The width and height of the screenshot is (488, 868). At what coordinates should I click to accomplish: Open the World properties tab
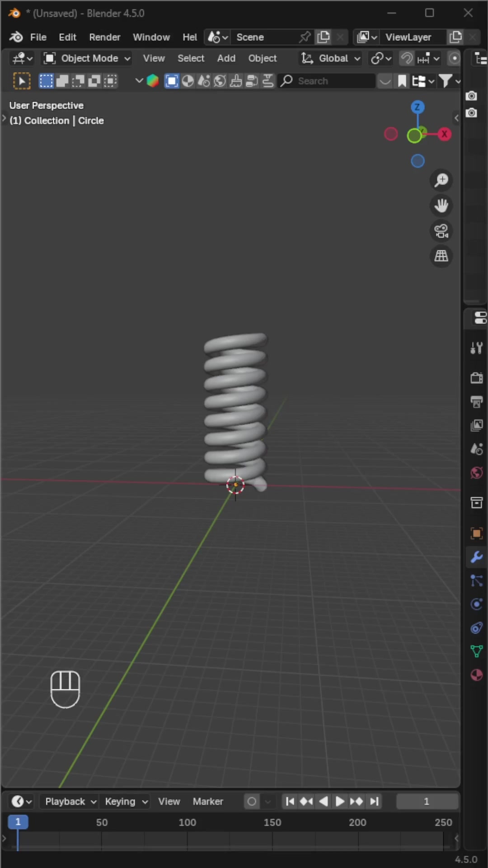477,473
